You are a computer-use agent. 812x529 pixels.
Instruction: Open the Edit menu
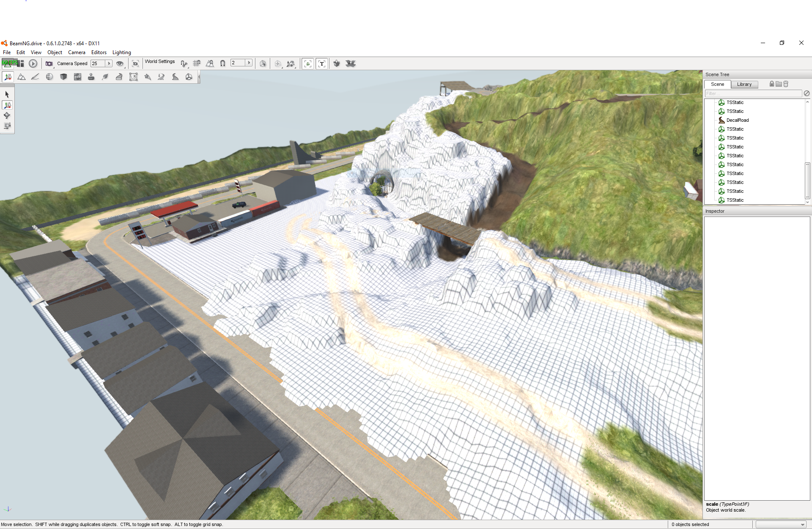click(21, 52)
